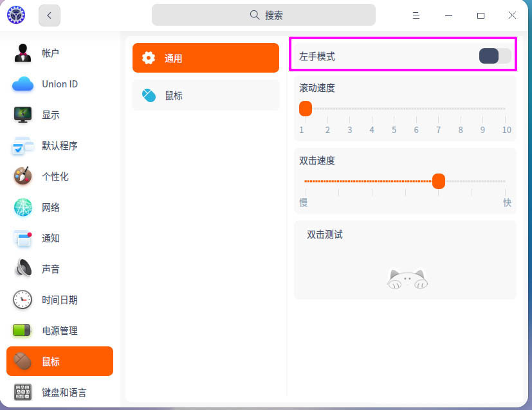
Task: Click the back navigation arrow
Action: coord(49,15)
